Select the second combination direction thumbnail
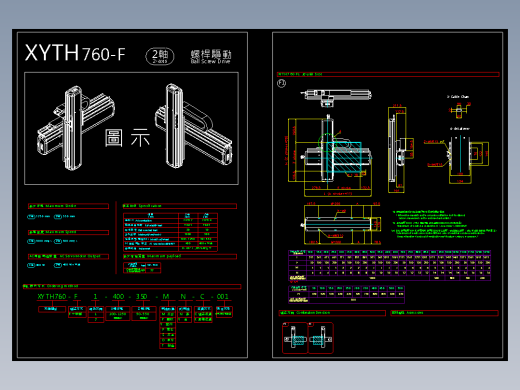Image resolution: width=520 pixels, height=390 pixels. click(321, 338)
